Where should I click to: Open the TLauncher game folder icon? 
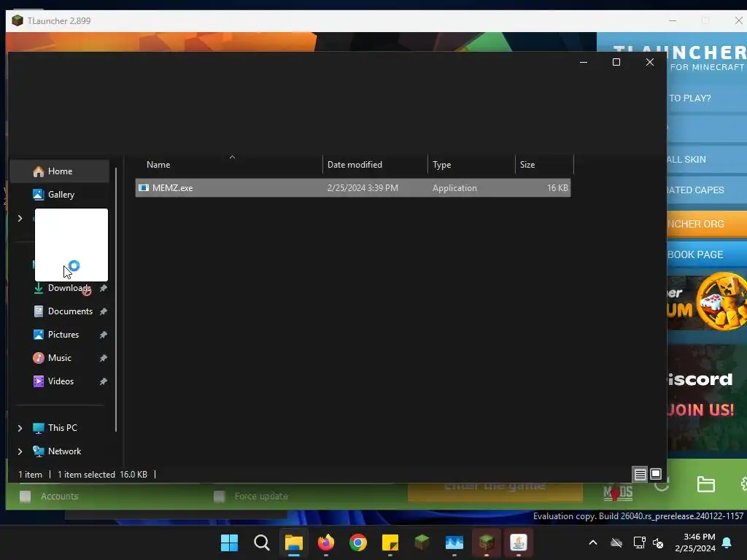[705, 484]
